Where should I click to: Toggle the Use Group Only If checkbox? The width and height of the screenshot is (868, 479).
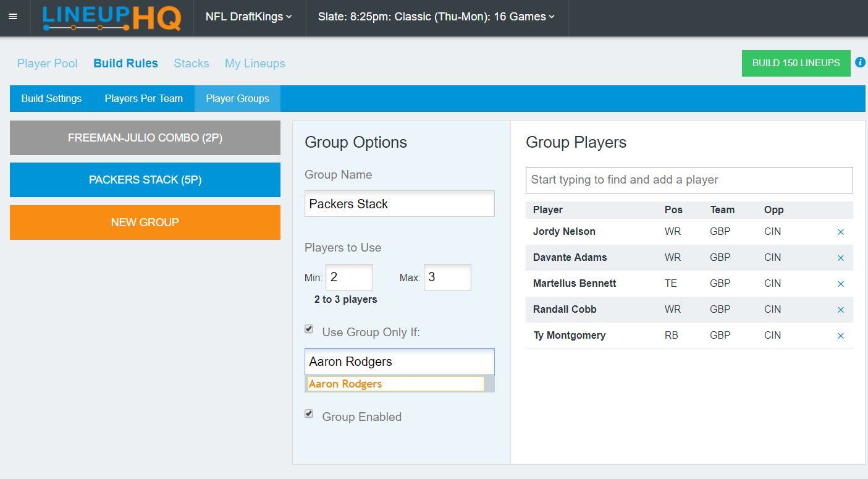coord(309,329)
